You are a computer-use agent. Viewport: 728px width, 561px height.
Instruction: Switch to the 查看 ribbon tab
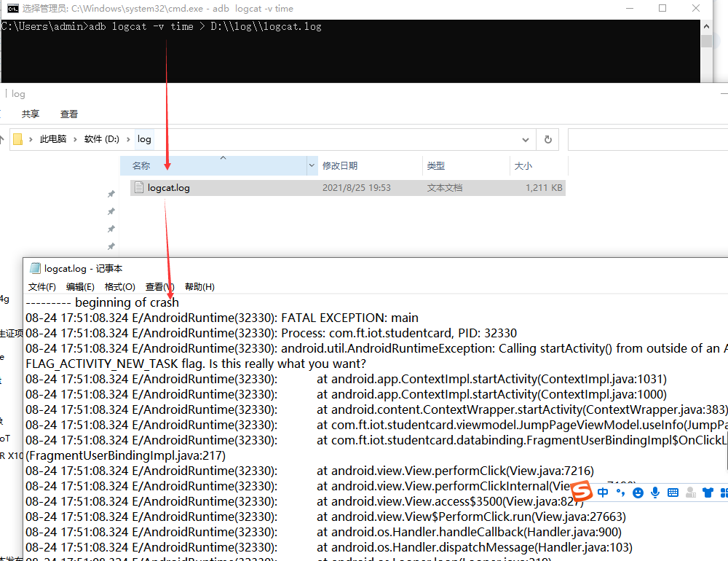pos(68,114)
